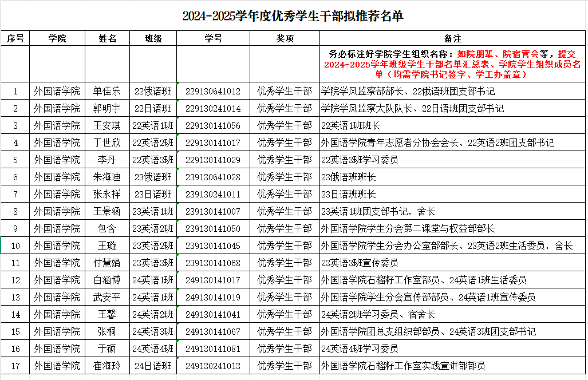Click the name cell 崔海玲
The width and height of the screenshot is (588, 380).
[107, 366]
